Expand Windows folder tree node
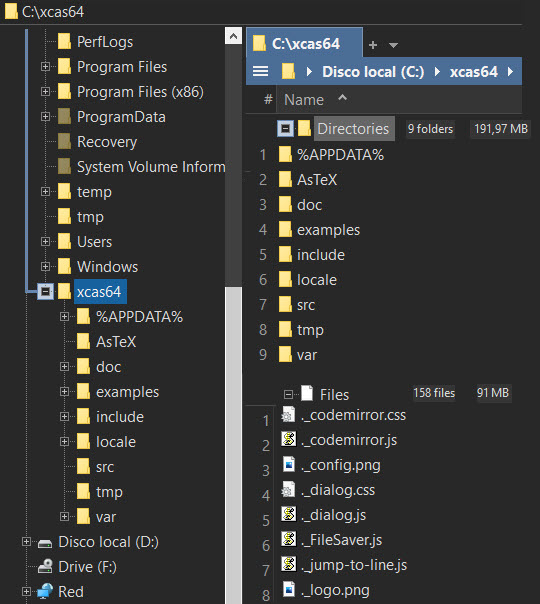Image resolution: width=540 pixels, height=604 pixels. coord(45,267)
